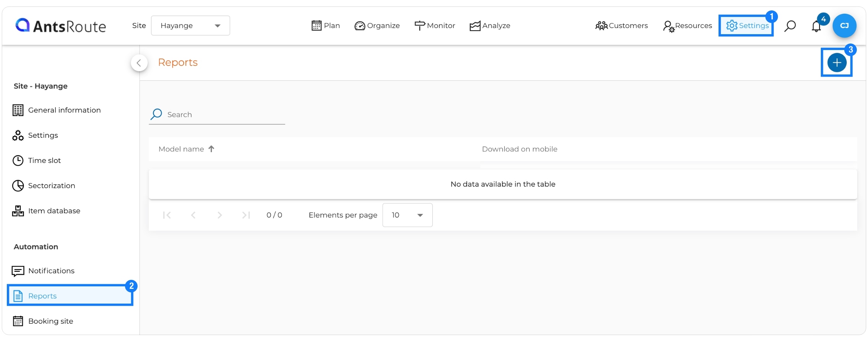868x341 pixels.
Task: Open the Analyze menu
Action: coord(490,26)
